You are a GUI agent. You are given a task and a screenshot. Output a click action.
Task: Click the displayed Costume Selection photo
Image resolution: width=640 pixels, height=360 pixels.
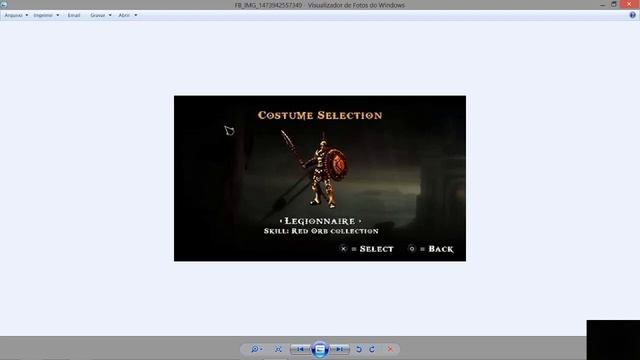(320, 178)
